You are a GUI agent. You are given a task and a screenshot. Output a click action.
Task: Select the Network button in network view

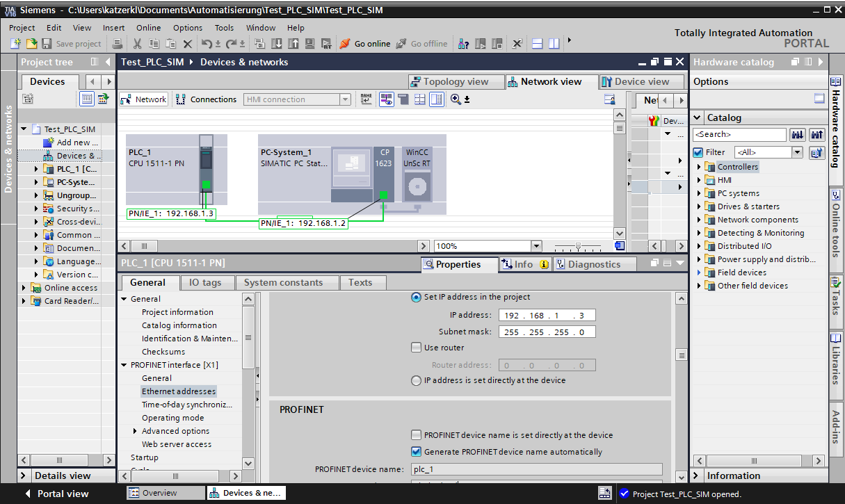(x=144, y=99)
